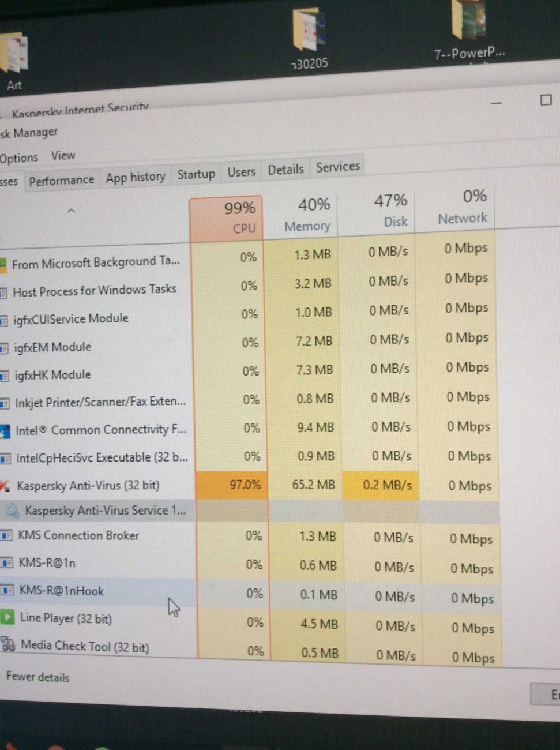Click the IntelCpHeciSvc Executable process icon
Image resolution: width=560 pixels, height=750 pixels.
tap(5, 459)
